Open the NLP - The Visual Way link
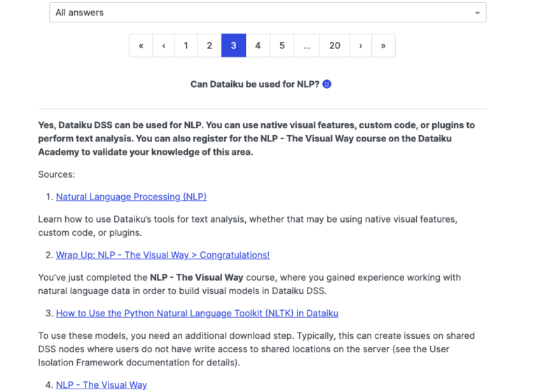 click(x=102, y=385)
